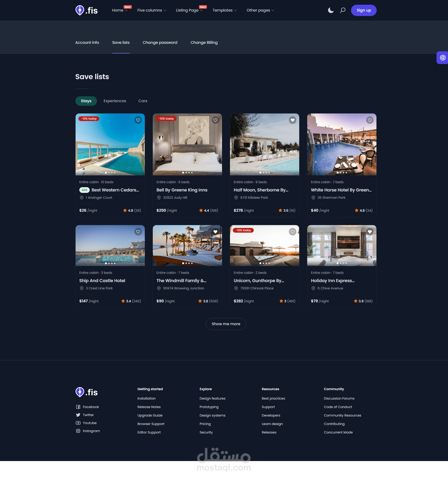The image size is (448, 482).
Task: Expand the Five columns dropdown
Action: [152, 10]
